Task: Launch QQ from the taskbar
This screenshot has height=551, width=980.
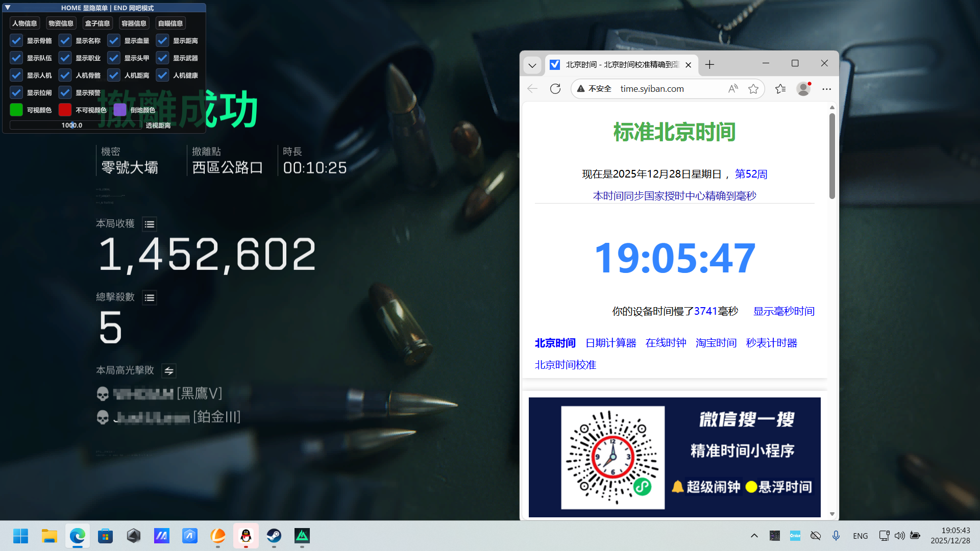Action: [246, 536]
